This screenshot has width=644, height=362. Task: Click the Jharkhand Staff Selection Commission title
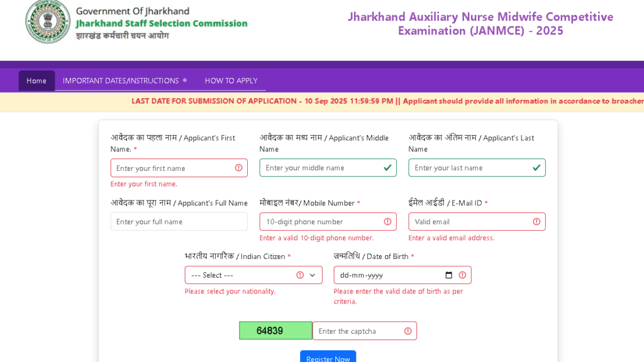(162, 23)
